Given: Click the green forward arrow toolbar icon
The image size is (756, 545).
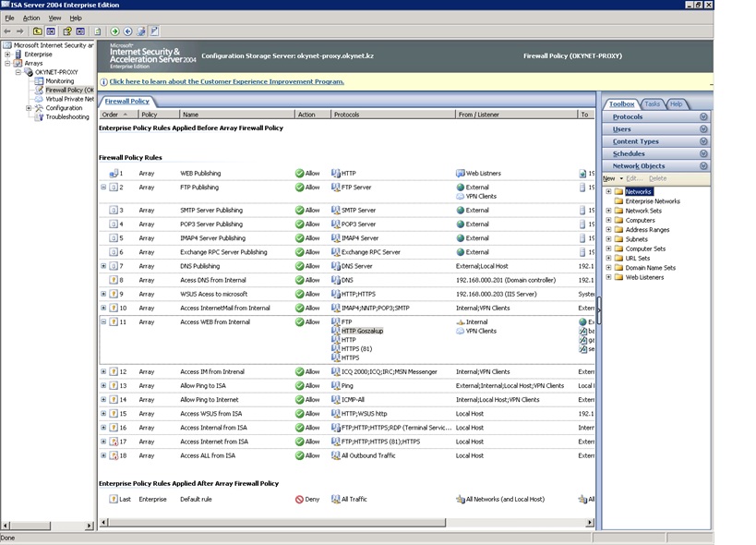Looking at the screenshot, I should tap(114, 31).
